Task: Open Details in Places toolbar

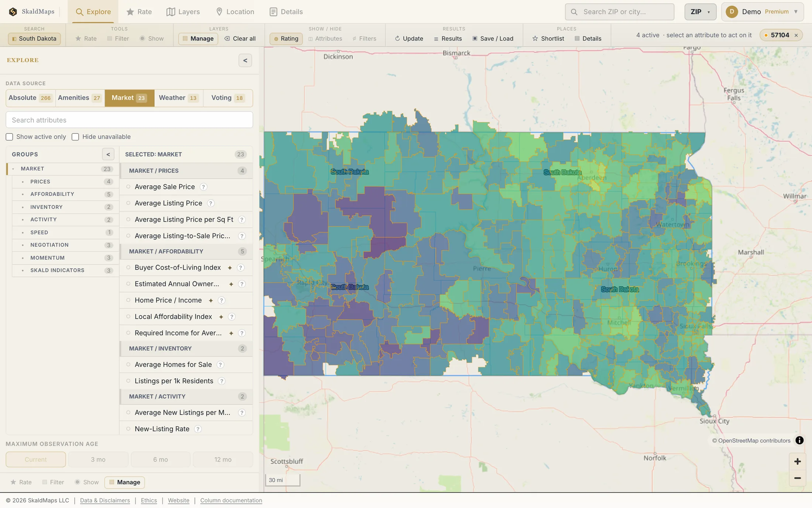Action: tap(588, 39)
